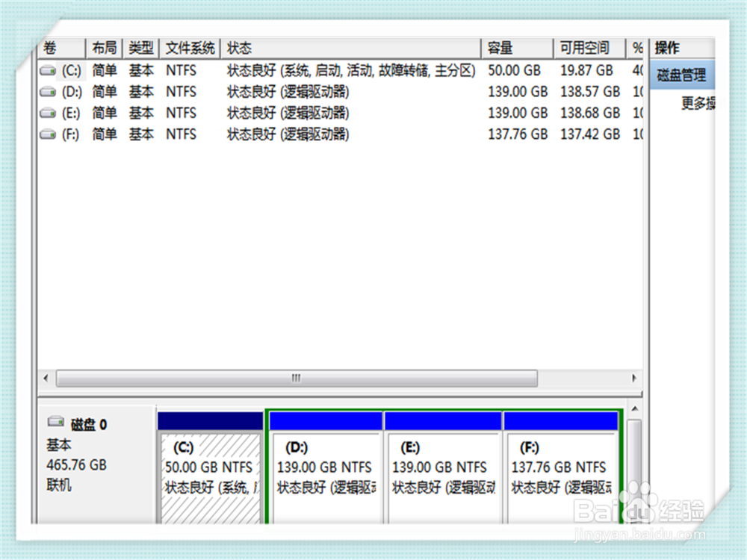Click the 文件系统 column header
The height and width of the screenshot is (560, 747).
coord(189,47)
